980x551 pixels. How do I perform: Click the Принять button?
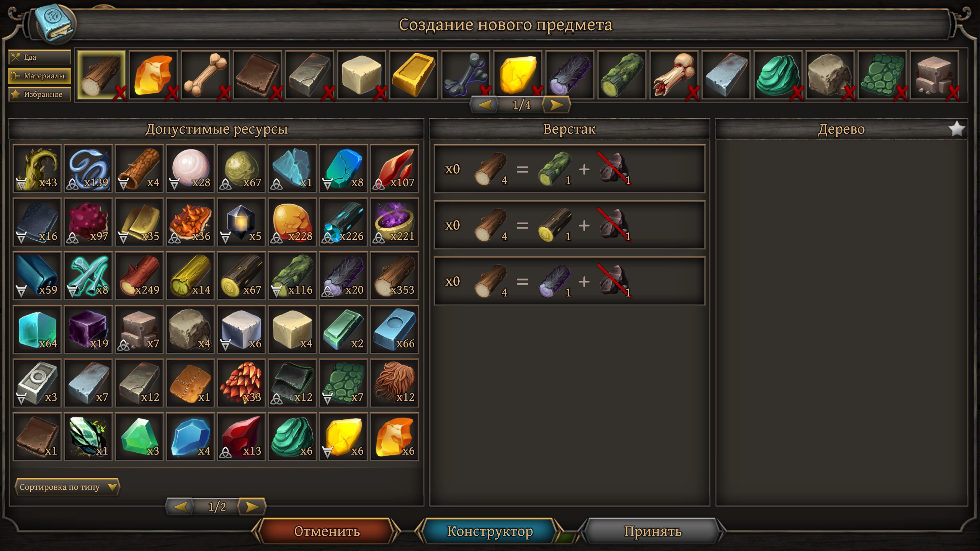click(x=653, y=531)
